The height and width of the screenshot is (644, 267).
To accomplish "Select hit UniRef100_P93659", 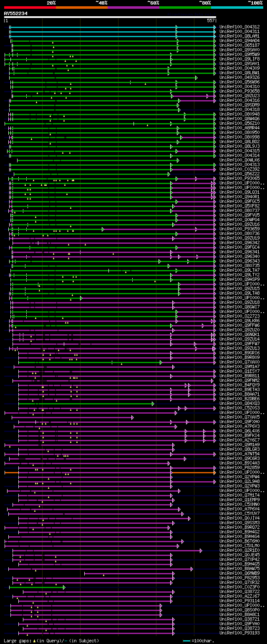I will pos(239,229).
